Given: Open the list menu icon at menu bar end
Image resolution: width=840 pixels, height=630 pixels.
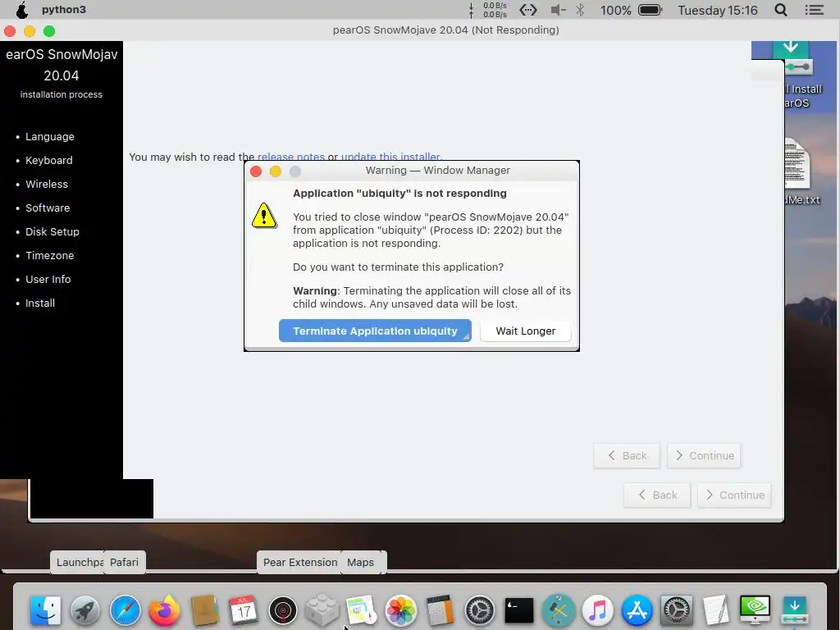Looking at the screenshot, I should 815,10.
